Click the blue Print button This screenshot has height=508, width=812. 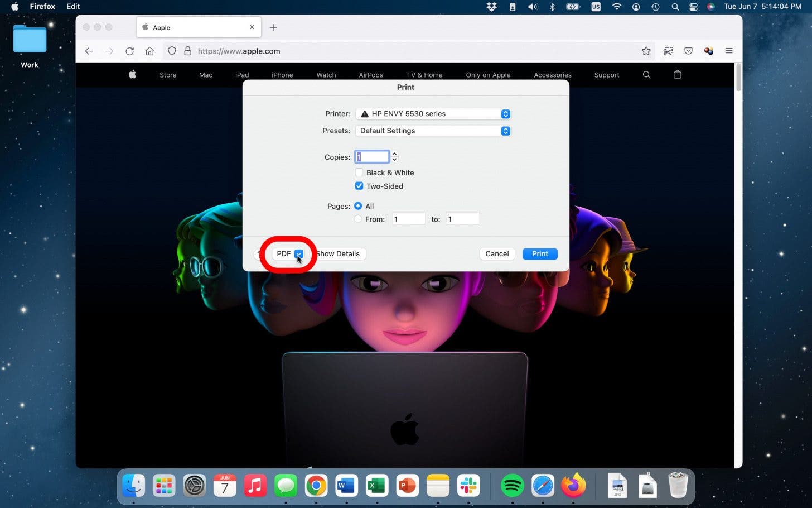tap(540, 253)
